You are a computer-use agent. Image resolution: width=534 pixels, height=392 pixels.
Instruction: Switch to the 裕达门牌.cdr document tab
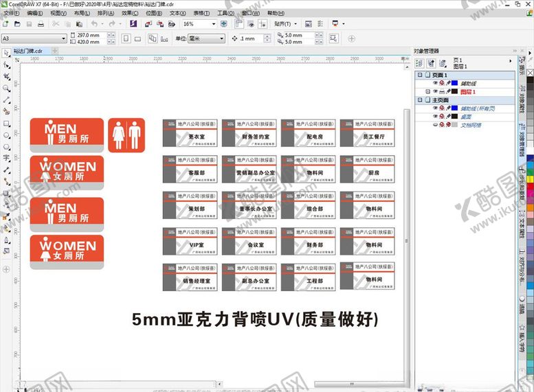(x=27, y=51)
